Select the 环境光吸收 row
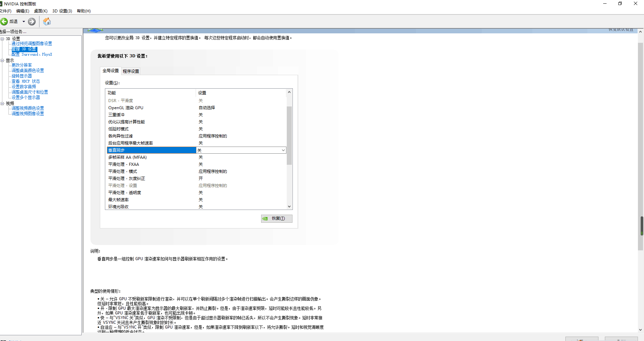Screen dimensions: 644x341 pos(196,207)
